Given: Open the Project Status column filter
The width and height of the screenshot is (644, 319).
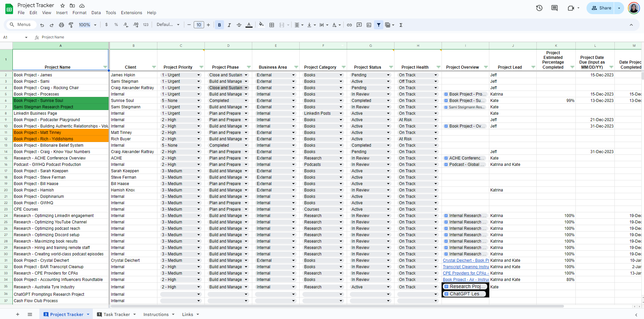Looking at the screenshot, I should [x=391, y=67].
